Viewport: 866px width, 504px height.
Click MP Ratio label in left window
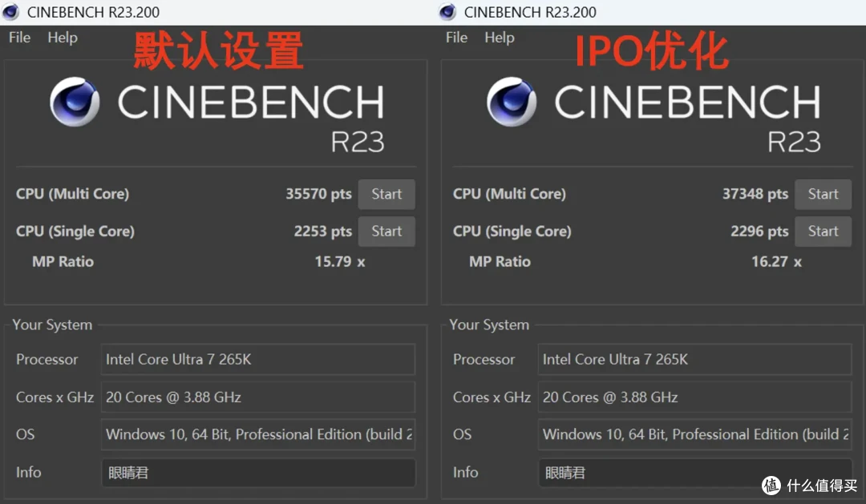tap(63, 262)
